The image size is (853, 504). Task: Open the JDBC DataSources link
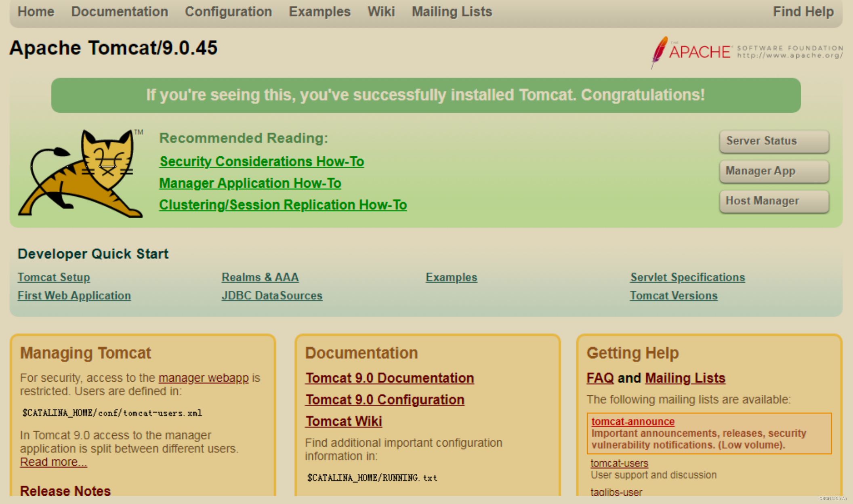coord(272,296)
